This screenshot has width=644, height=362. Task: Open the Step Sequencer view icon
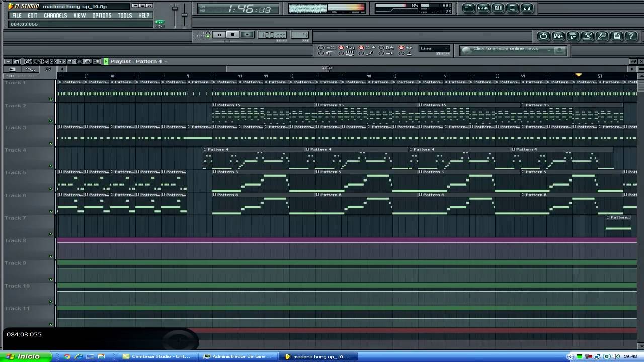click(x=483, y=8)
